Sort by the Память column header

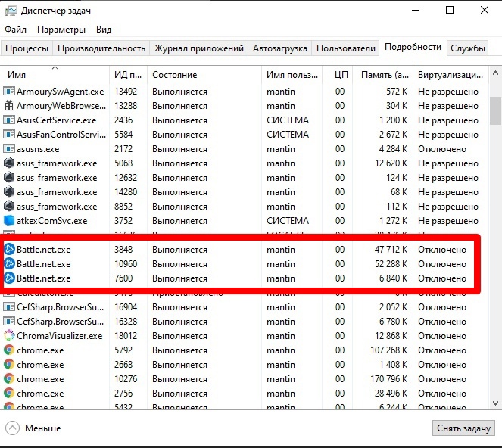point(382,75)
